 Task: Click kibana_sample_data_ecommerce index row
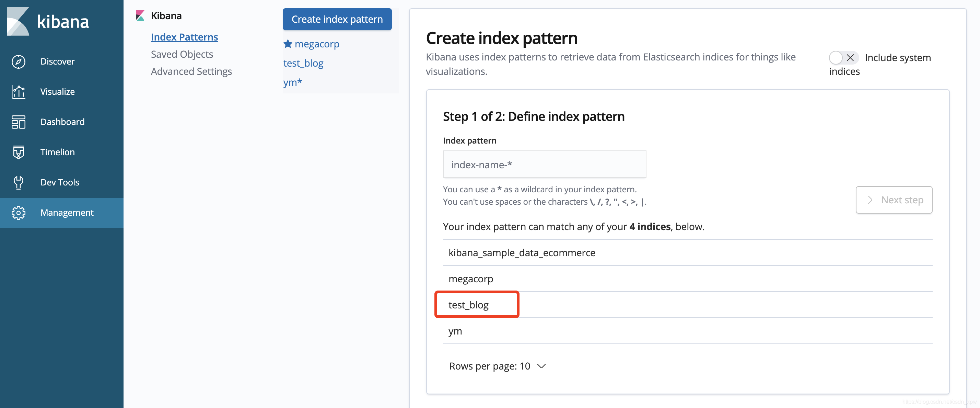(x=687, y=253)
